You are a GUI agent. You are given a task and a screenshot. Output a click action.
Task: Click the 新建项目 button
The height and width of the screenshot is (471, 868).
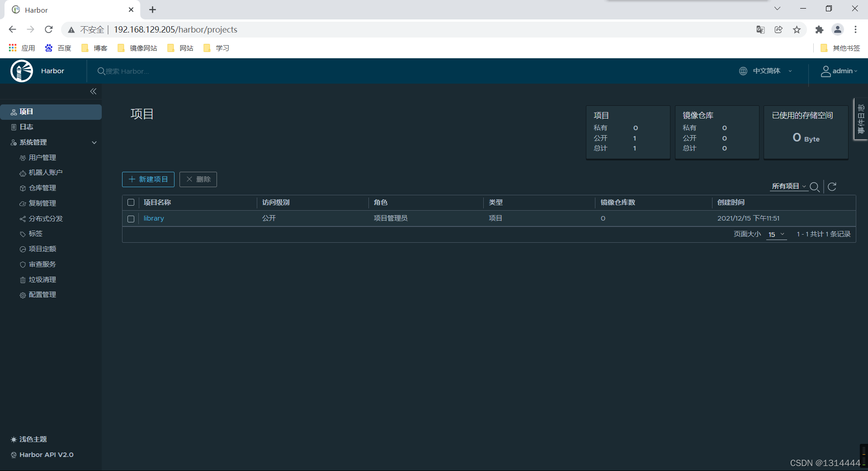coord(148,179)
